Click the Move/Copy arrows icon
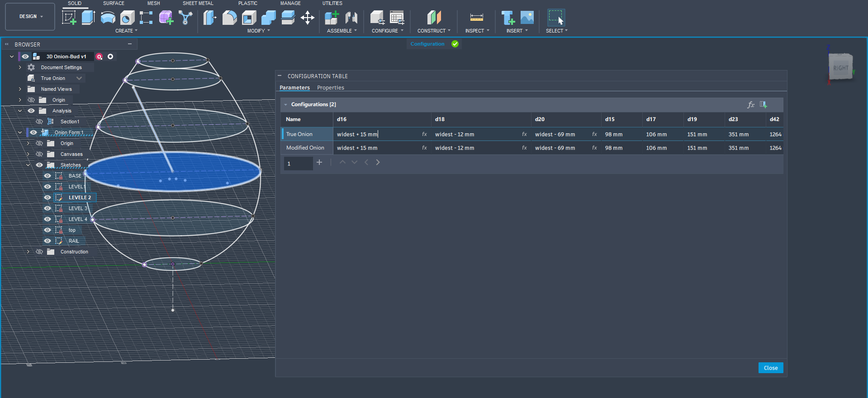The height and width of the screenshot is (398, 868). pyautogui.click(x=308, y=18)
